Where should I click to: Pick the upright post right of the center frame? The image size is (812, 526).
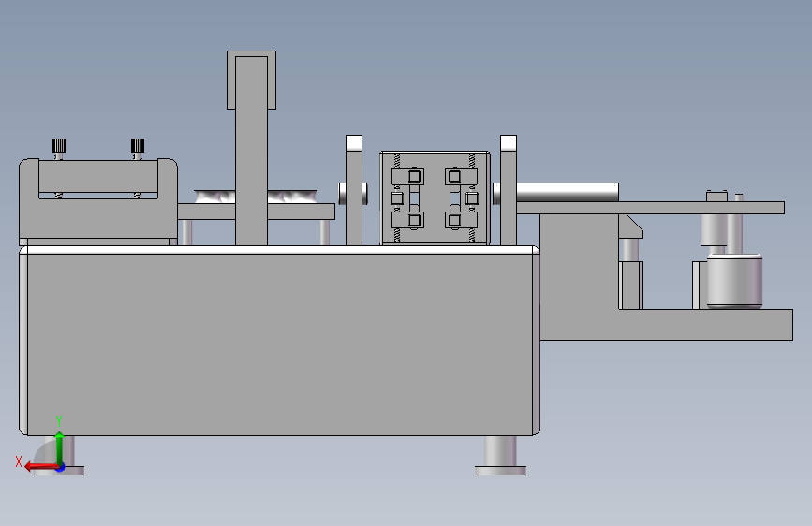point(509,191)
